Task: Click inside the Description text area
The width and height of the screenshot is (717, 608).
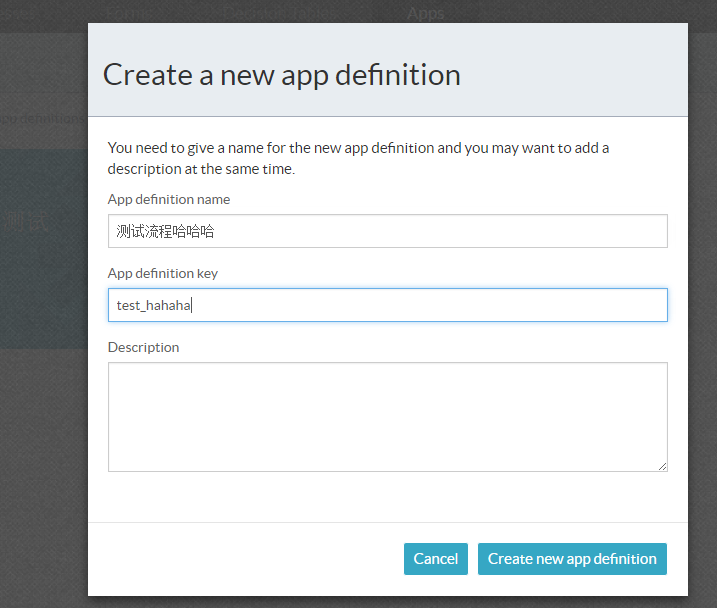Action: [x=387, y=416]
